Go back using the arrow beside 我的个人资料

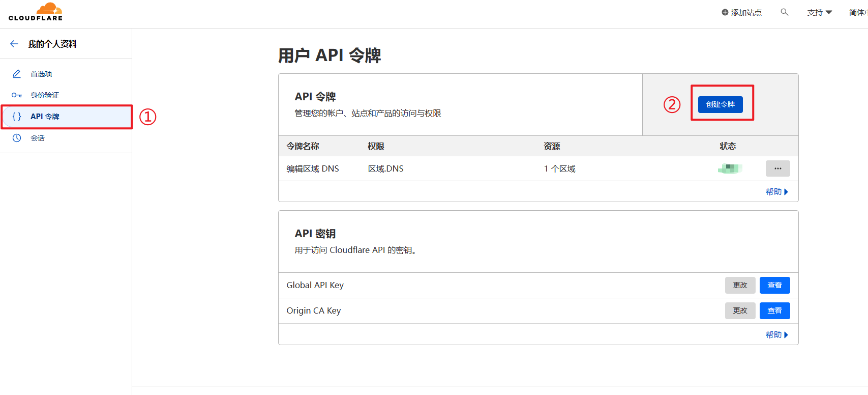click(x=14, y=44)
